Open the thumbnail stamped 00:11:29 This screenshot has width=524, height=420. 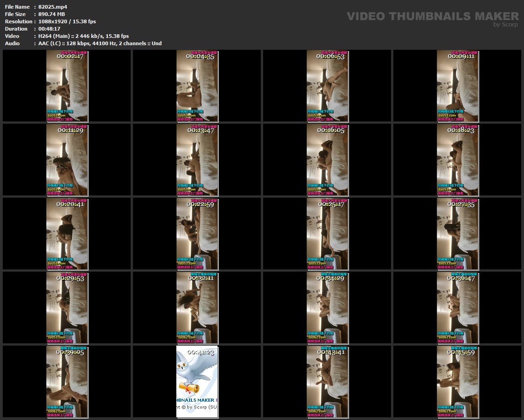67,160
